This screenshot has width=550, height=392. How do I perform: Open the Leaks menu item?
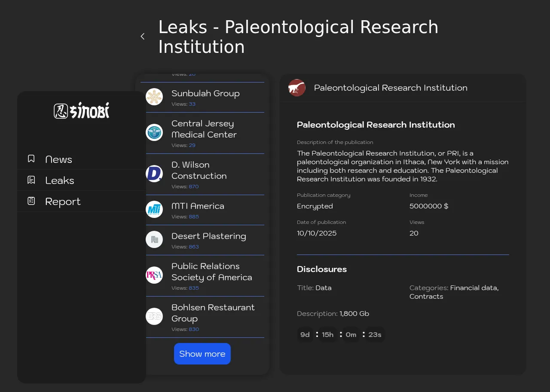tap(60, 181)
